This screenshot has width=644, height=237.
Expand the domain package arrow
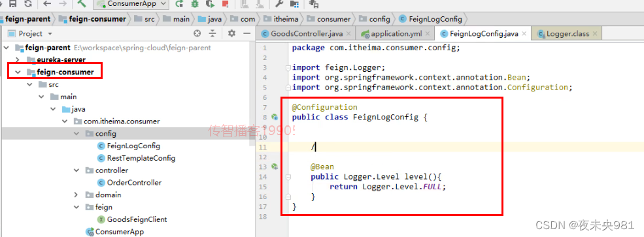[76, 195]
